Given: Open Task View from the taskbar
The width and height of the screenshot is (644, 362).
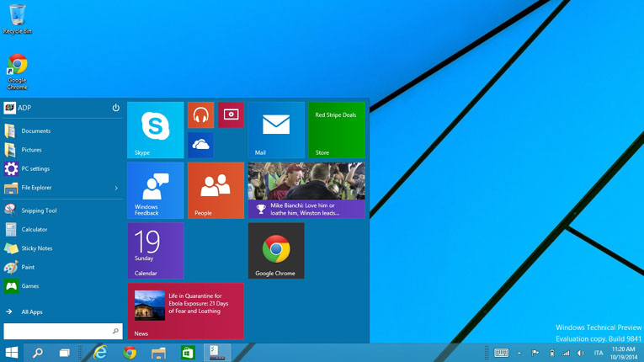Looking at the screenshot, I should pos(65,353).
